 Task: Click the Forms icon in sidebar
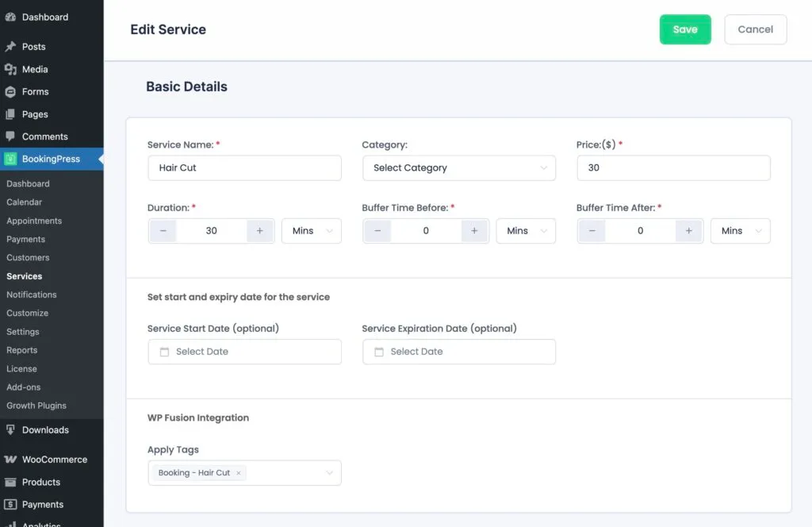[10, 92]
